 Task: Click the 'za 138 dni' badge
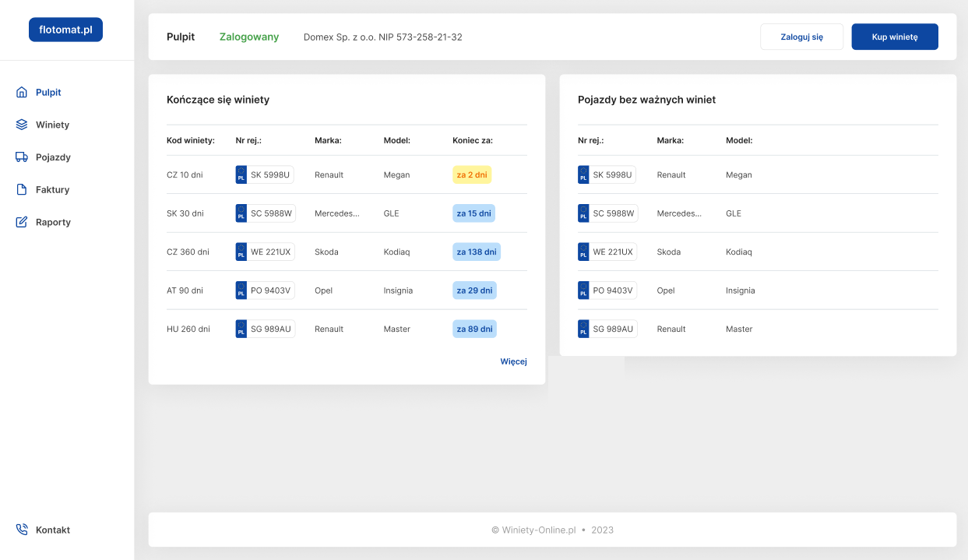(x=476, y=252)
